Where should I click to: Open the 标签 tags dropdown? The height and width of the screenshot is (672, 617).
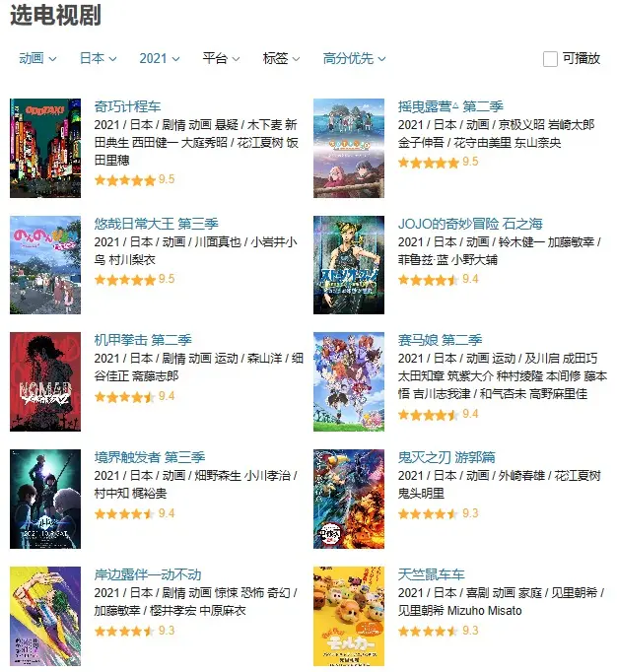point(281,58)
